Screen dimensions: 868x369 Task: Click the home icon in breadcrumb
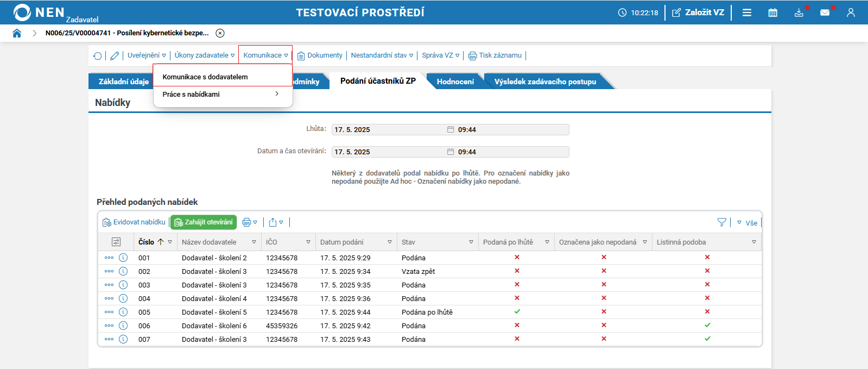pos(17,33)
